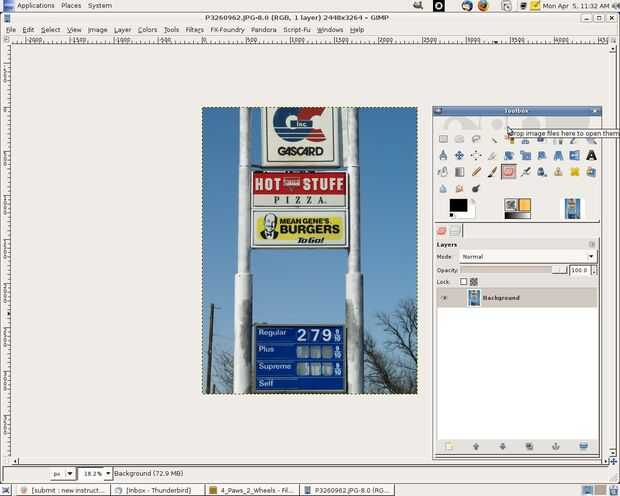Select the Shear tool
Viewport: 620px width, 496px height.
tap(542, 155)
